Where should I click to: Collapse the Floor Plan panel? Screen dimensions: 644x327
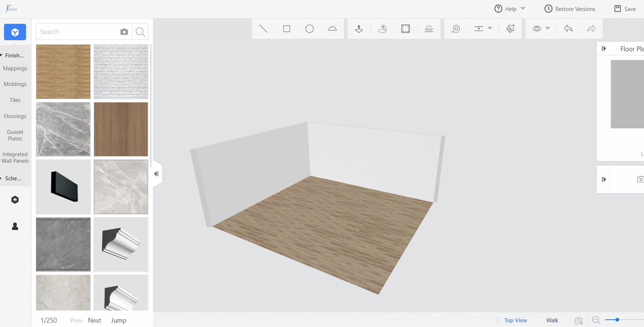[x=604, y=49]
